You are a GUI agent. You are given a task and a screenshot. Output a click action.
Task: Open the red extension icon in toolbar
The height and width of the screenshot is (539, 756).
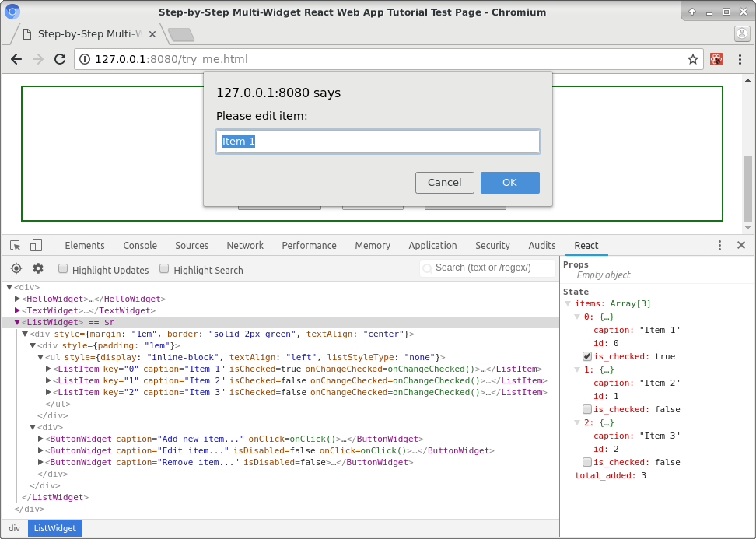716,59
